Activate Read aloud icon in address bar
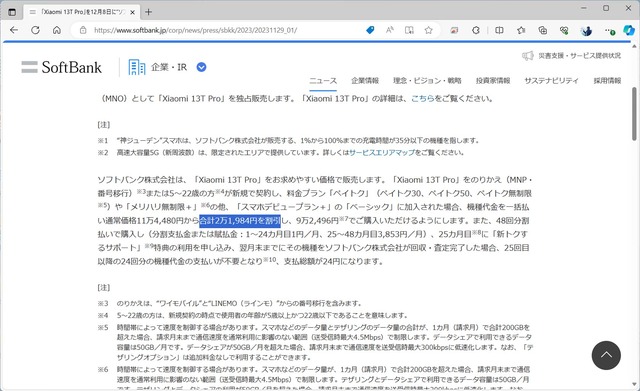The image size is (640, 391). (390, 30)
